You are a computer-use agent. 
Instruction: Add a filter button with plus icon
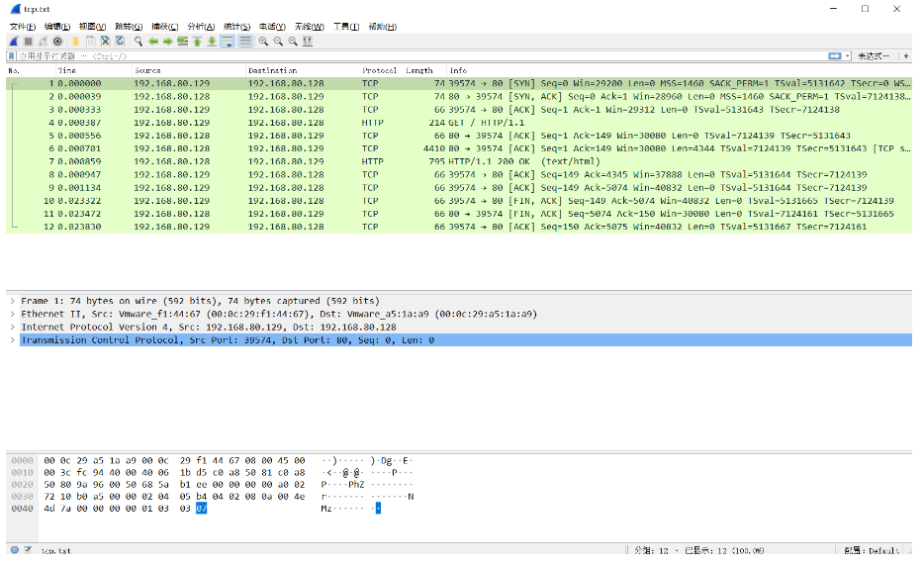tap(906, 56)
